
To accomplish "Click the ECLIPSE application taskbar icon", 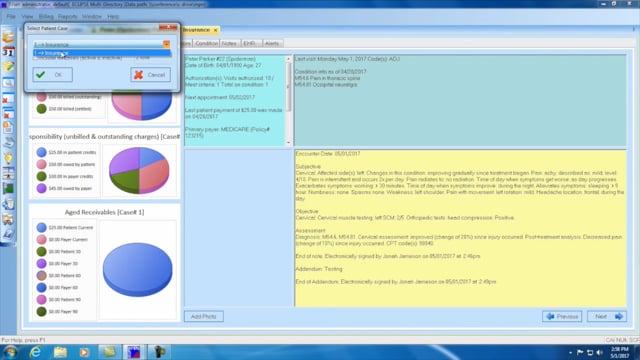I will [134, 352].
